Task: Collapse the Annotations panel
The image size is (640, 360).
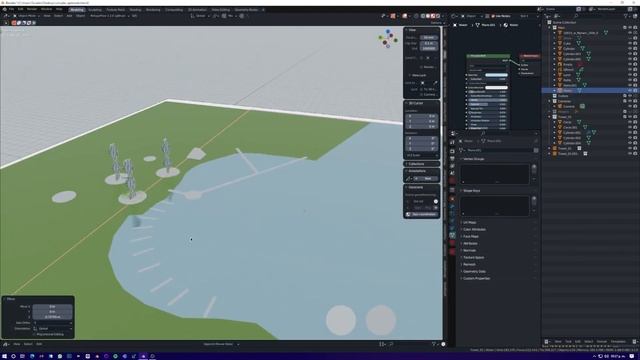Action: click(x=417, y=171)
